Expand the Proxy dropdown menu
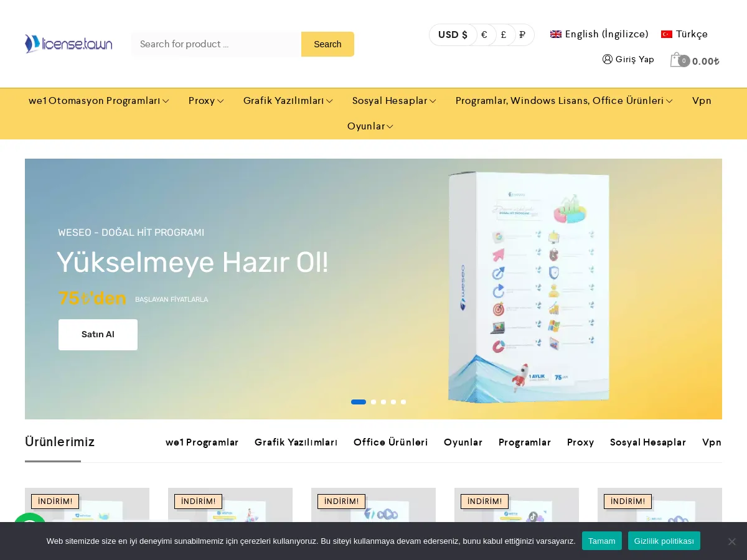This screenshot has height=560, width=747. 206,101
